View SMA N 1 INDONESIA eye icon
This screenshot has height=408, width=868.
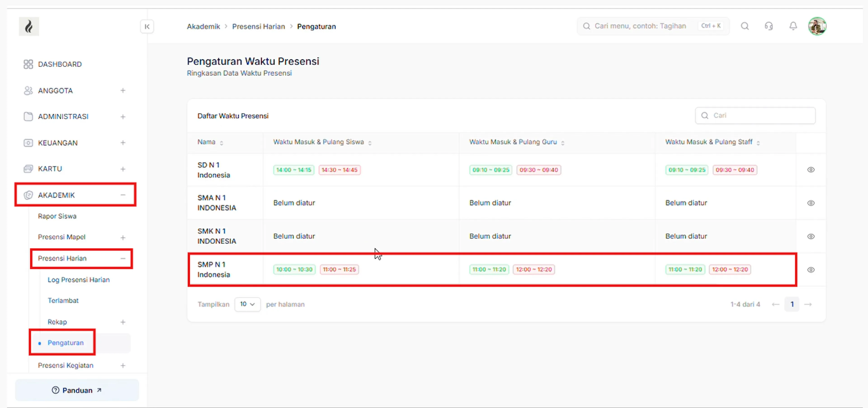[811, 203]
